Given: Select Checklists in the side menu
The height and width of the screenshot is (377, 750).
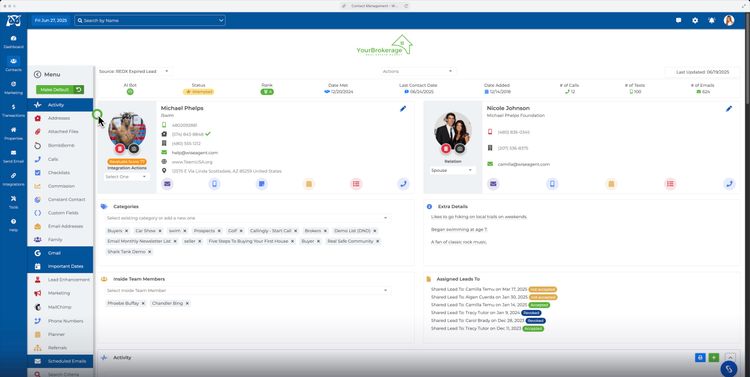Looking at the screenshot, I should tap(60, 172).
